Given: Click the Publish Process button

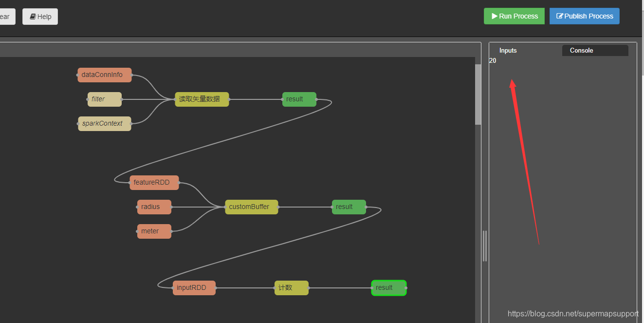Looking at the screenshot, I should pos(585,16).
